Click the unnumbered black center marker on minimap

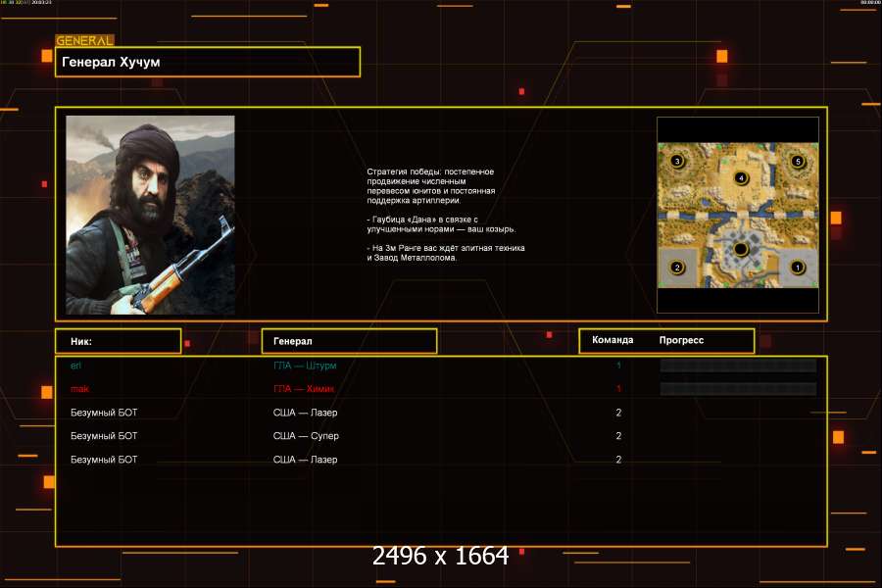[741, 249]
